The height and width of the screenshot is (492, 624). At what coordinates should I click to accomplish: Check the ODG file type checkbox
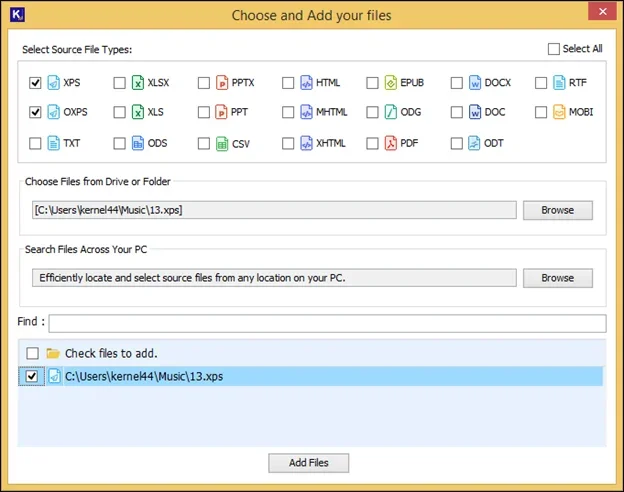pyautogui.click(x=372, y=112)
